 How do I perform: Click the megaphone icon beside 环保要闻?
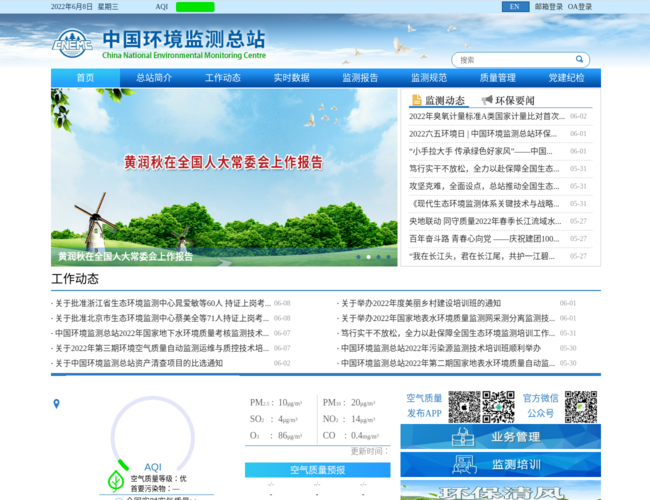[x=487, y=100]
